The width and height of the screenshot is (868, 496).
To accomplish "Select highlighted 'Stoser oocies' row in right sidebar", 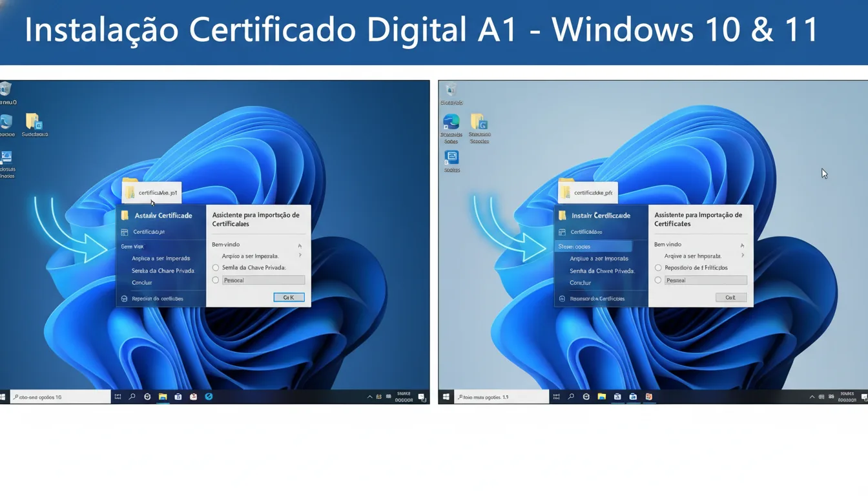I will pos(594,247).
